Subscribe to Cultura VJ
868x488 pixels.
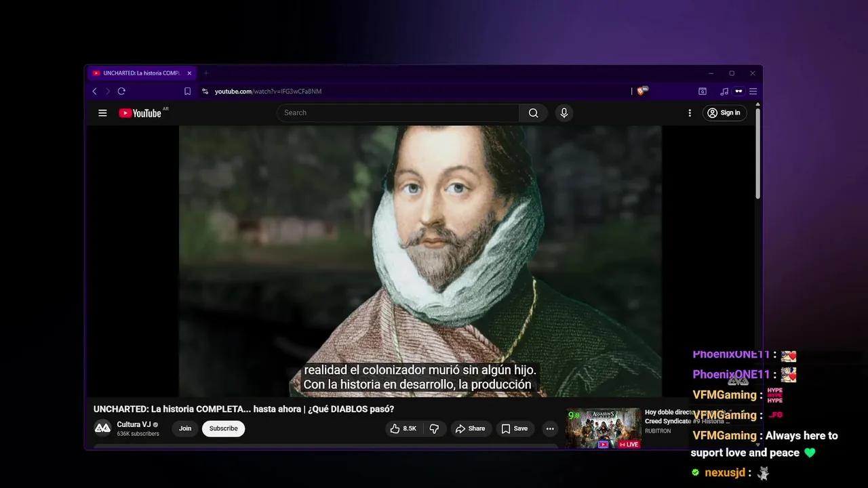pos(223,428)
